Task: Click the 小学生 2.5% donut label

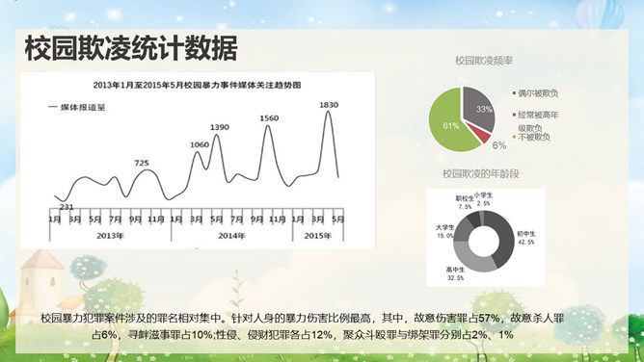Action: pyautogui.click(x=483, y=199)
